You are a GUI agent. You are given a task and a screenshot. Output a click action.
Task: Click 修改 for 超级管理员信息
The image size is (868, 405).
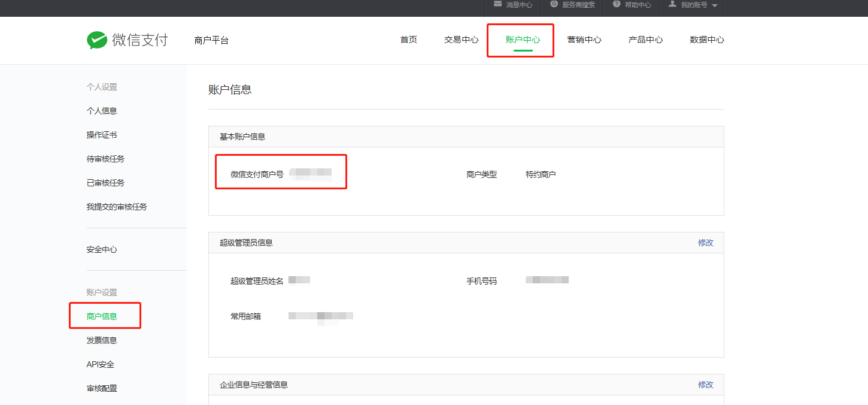706,243
